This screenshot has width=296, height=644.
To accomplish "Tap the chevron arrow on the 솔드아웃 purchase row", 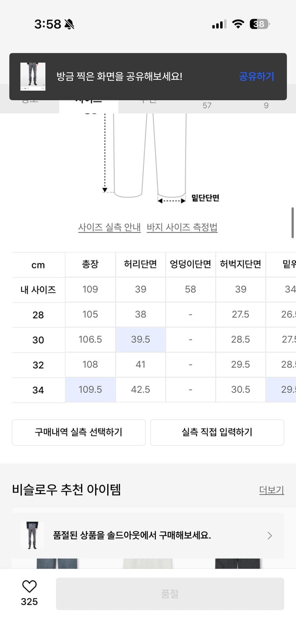I will pyautogui.click(x=269, y=535).
